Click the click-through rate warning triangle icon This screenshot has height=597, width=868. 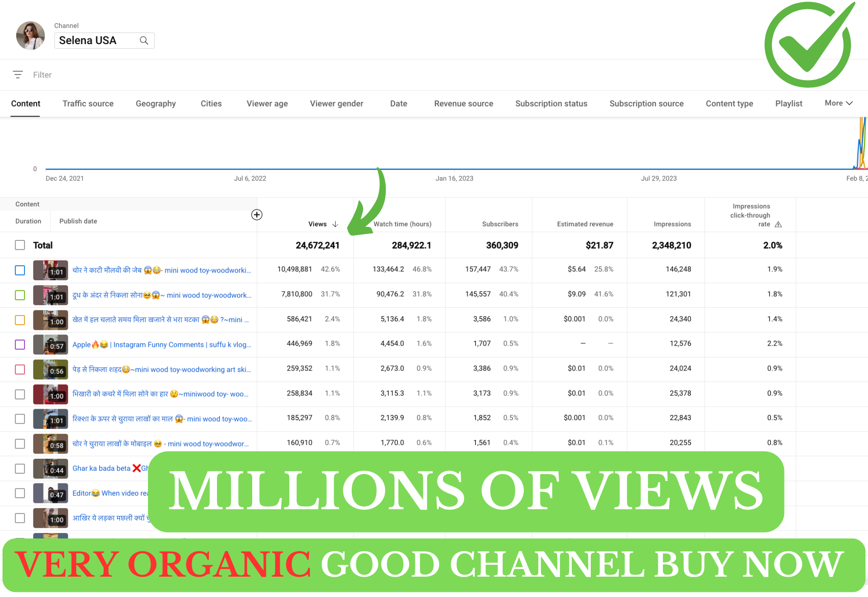(x=778, y=224)
